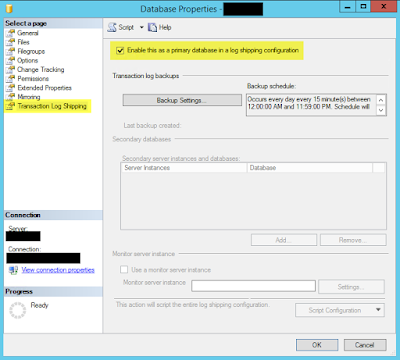
Task: Click backup schedule scroll down arrow
Action: point(381,110)
